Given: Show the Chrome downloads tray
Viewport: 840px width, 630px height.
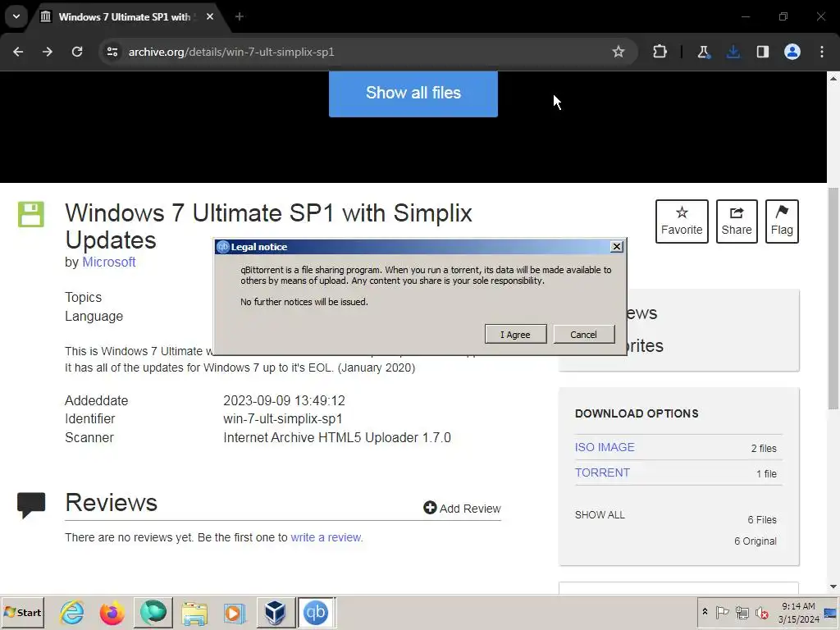Looking at the screenshot, I should click(733, 52).
